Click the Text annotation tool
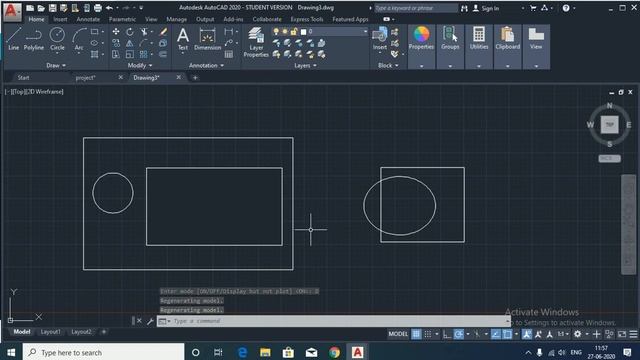The height and width of the screenshot is (360, 640). tap(183, 39)
